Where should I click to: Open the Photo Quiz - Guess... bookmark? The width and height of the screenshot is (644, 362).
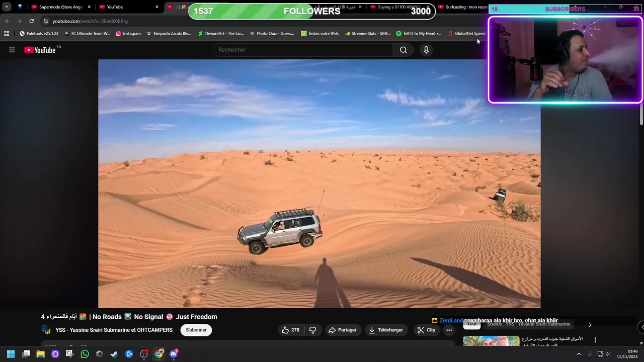pyautogui.click(x=272, y=34)
